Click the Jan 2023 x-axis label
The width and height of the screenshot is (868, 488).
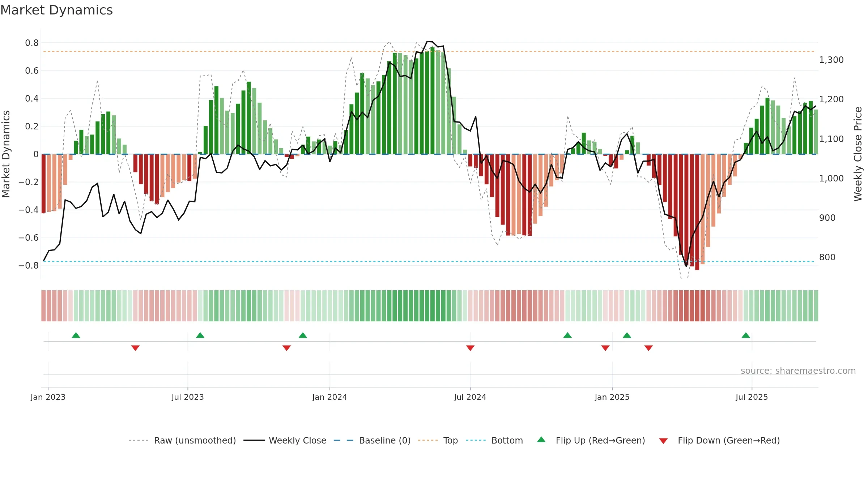tap(48, 397)
